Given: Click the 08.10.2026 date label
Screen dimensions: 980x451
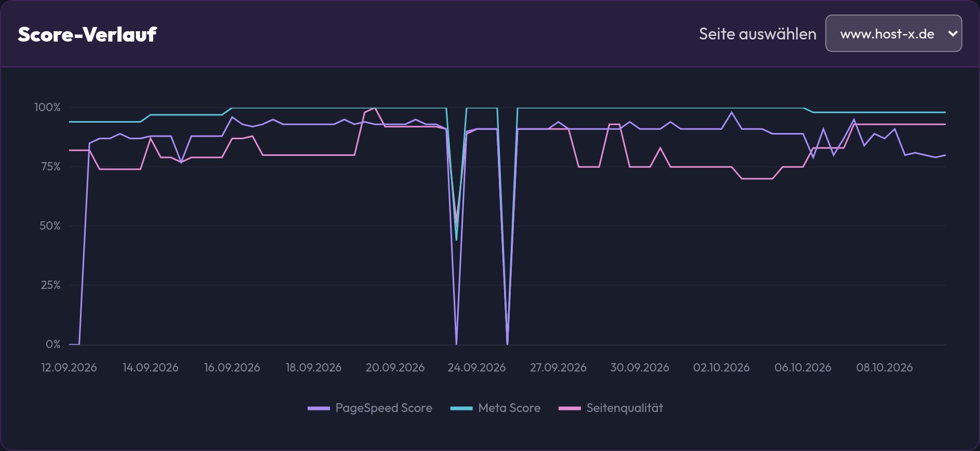Looking at the screenshot, I should coord(884,367).
